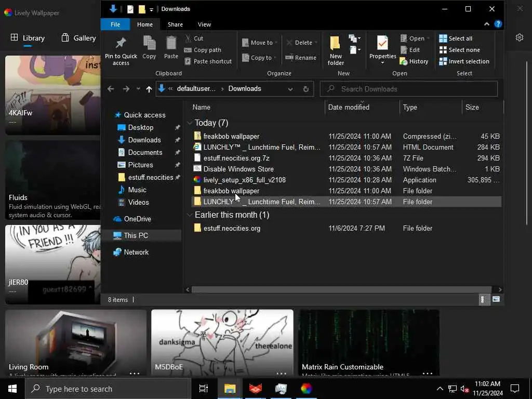Open Library tab in Lively Wallpaper
Image resolution: width=532 pixels, height=399 pixels.
[x=28, y=38]
